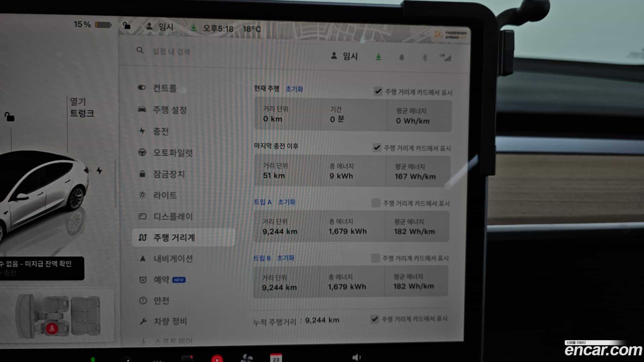
Task: Enable odometer card display for 트립 A
Action: coord(376,203)
